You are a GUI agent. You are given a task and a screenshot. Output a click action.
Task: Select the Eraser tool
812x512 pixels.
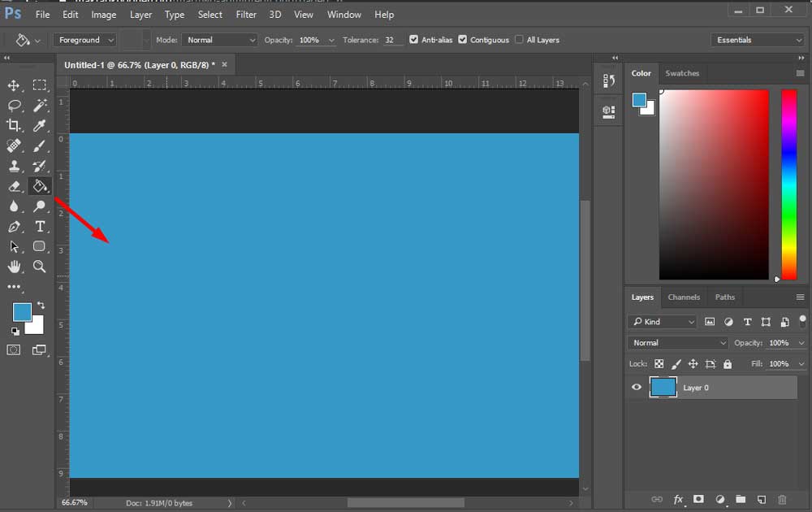point(14,186)
